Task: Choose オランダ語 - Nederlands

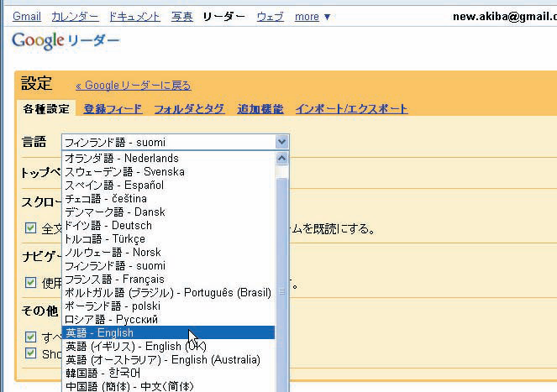Action: (168, 158)
